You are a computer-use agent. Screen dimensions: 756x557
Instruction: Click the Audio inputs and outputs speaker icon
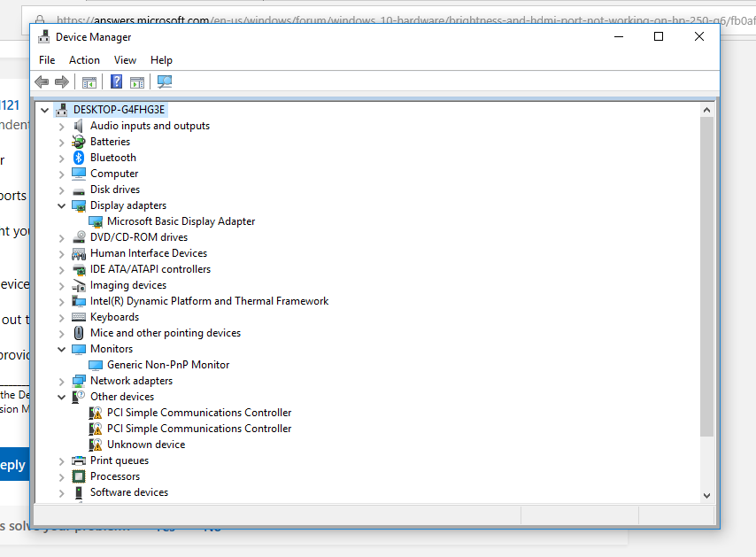pyautogui.click(x=79, y=126)
